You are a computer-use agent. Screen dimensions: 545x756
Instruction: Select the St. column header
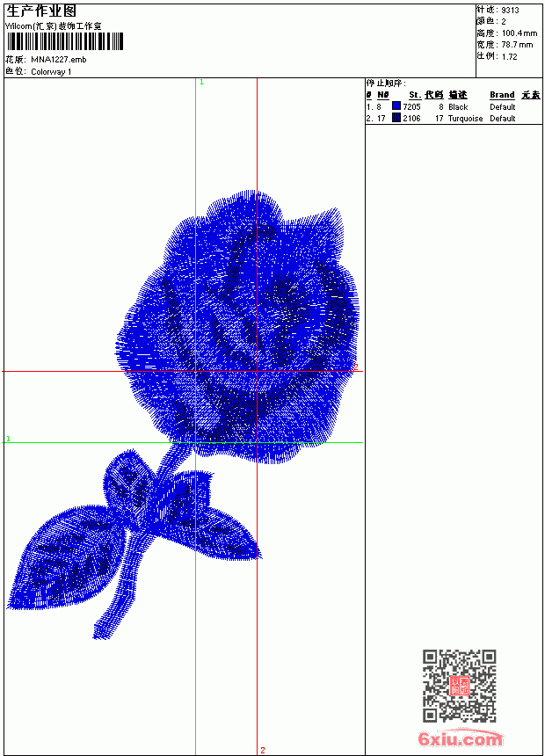point(415,95)
